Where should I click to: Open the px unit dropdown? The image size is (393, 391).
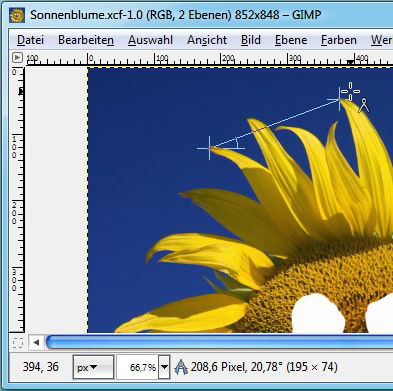[93, 367]
